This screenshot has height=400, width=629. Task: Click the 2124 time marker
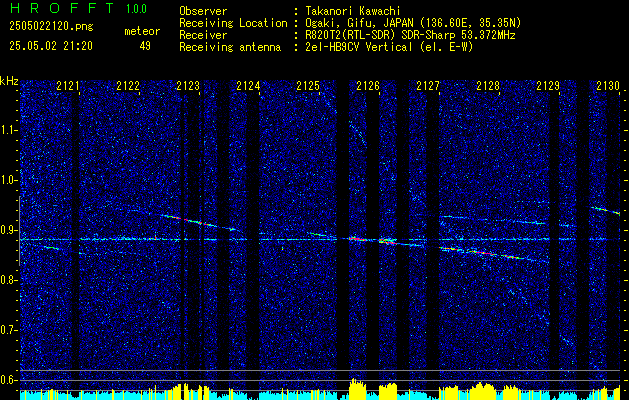248,85
